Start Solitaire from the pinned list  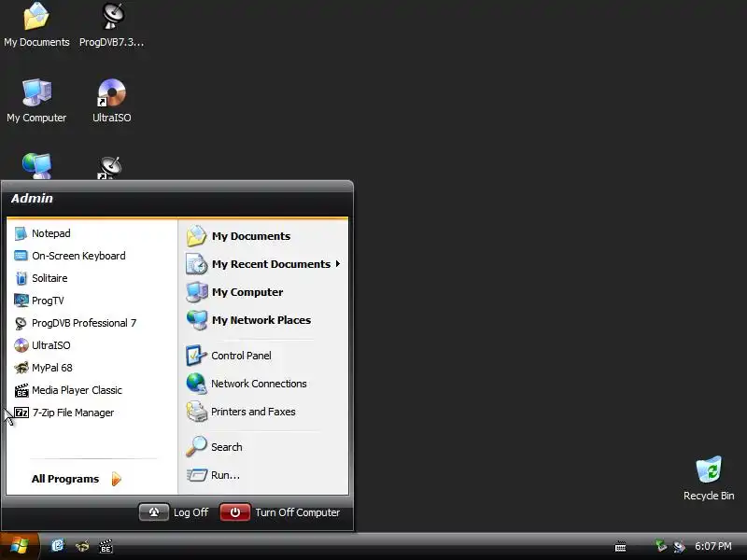click(x=92, y=278)
